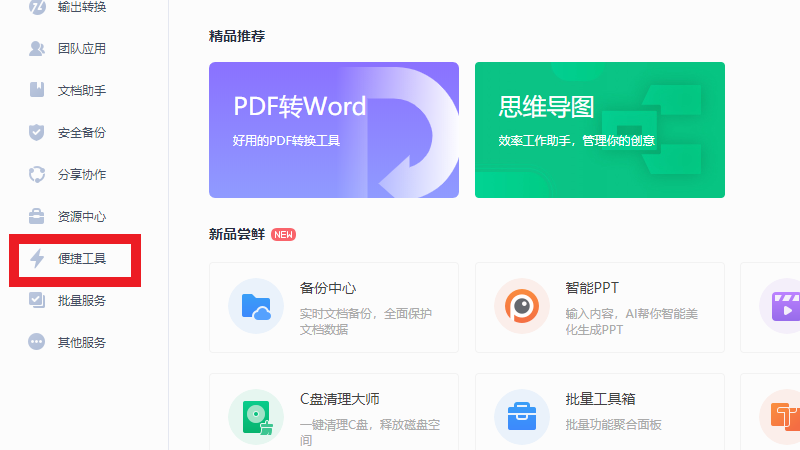
Task: Open the 备份中心 cloud folder icon
Action: [x=256, y=306]
